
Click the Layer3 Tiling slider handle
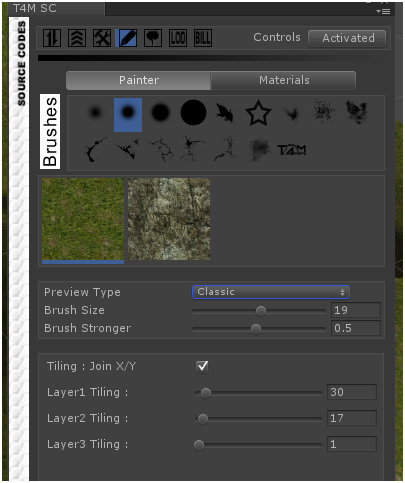coord(199,445)
